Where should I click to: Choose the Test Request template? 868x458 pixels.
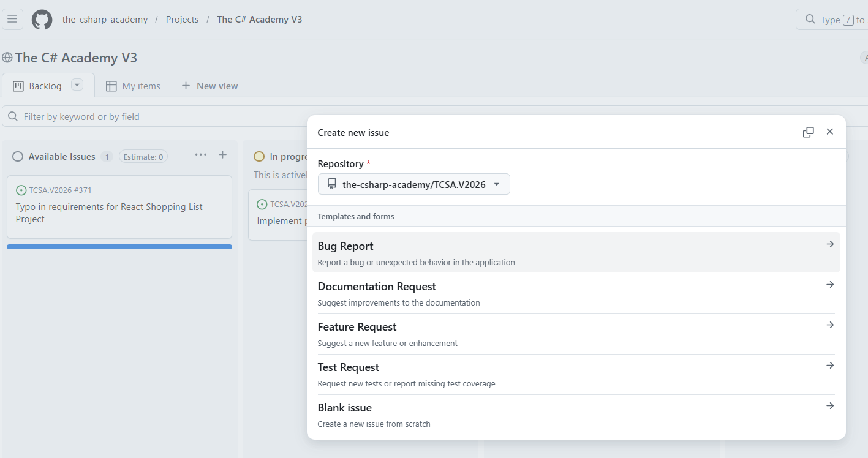coord(576,374)
